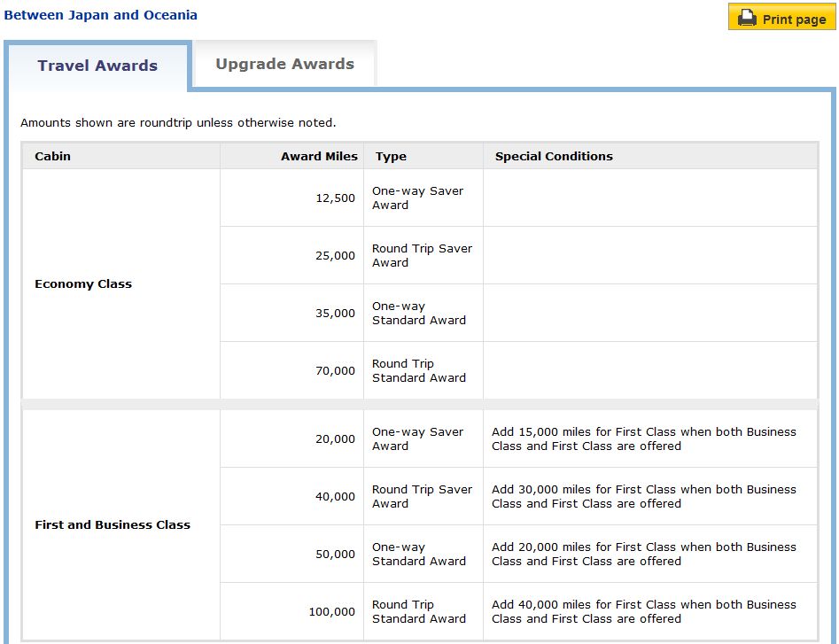Select the 35,000 miles cell

[335, 314]
